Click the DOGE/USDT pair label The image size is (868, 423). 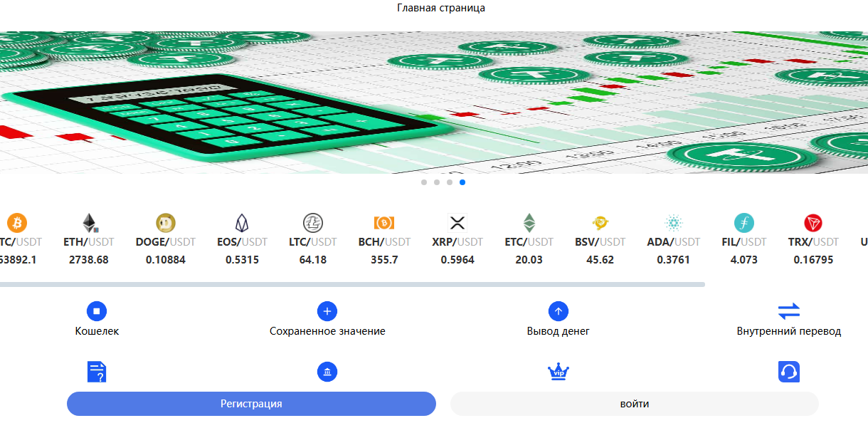(166, 242)
